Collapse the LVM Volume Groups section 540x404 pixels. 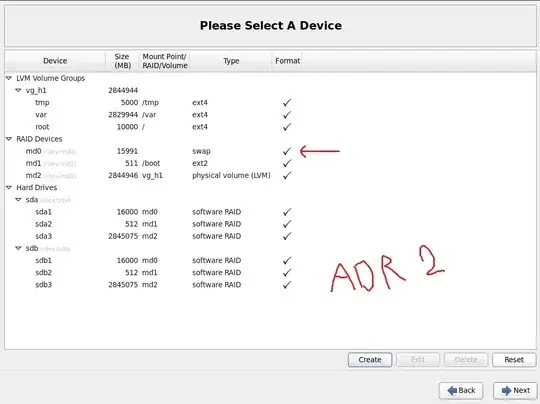pos(9,78)
